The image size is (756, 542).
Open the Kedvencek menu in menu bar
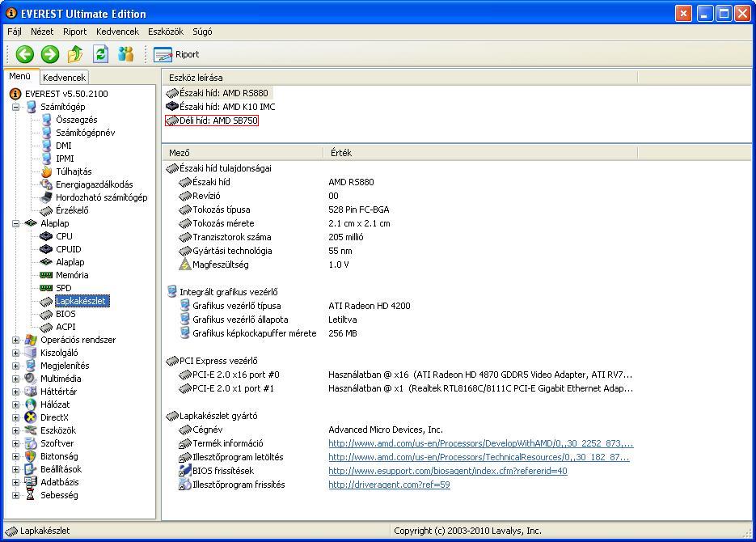coord(117,32)
